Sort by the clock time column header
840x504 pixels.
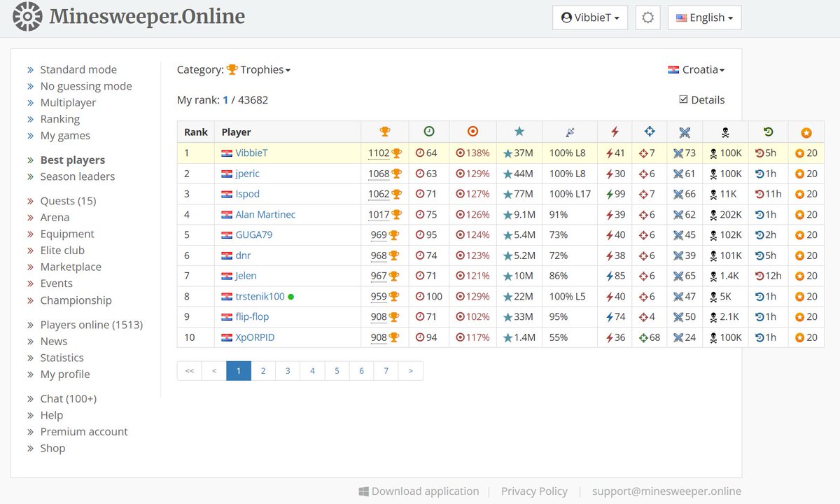pos(429,132)
